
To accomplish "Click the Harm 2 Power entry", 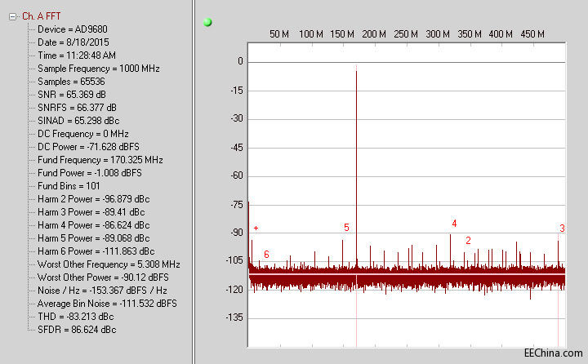I will point(93,198).
